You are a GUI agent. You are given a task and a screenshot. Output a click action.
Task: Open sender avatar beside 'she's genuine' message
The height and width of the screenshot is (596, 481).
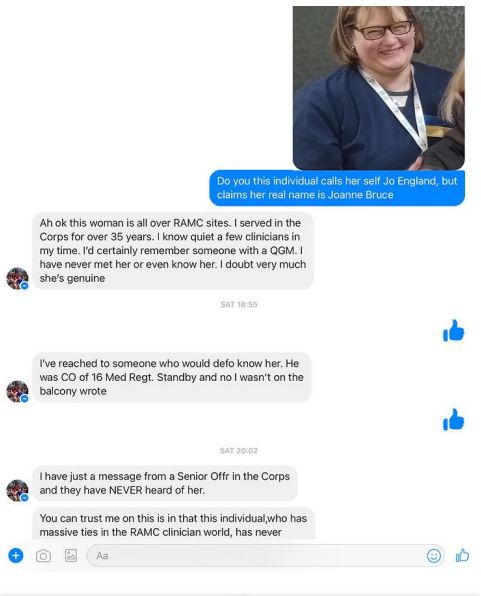[x=17, y=279]
